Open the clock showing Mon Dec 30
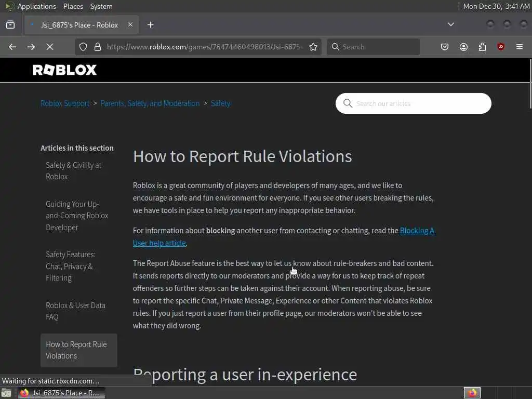This screenshot has height=399, width=532. pos(496,6)
